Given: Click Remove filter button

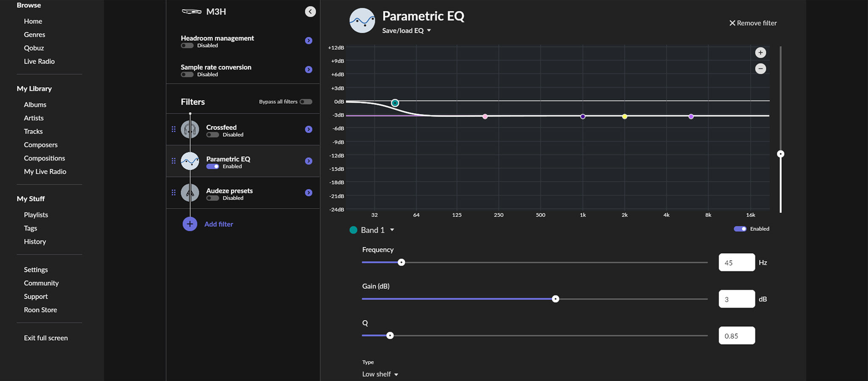Looking at the screenshot, I should 753,23.
